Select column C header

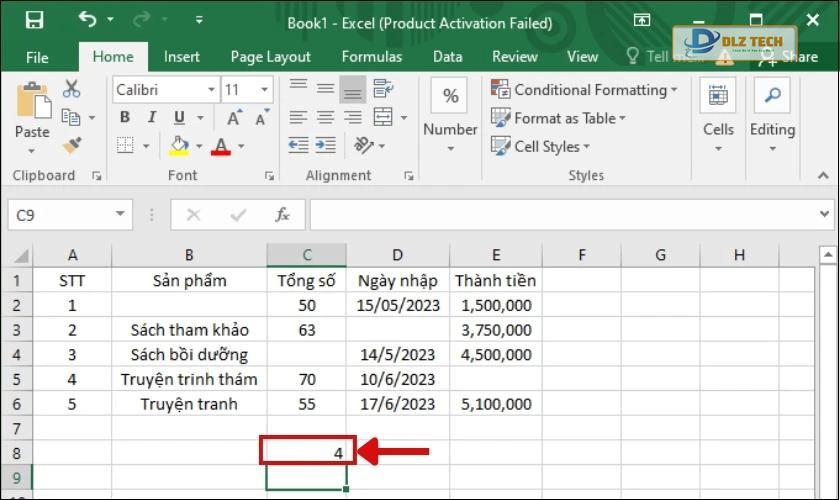(307, 255)
